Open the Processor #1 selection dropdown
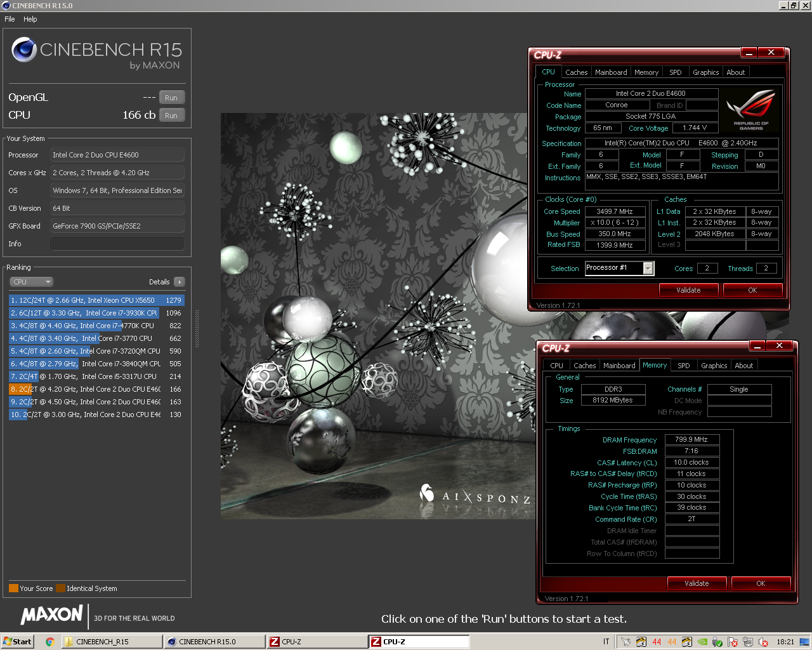The height and width of the screenshot is (650, 812). 648,269
